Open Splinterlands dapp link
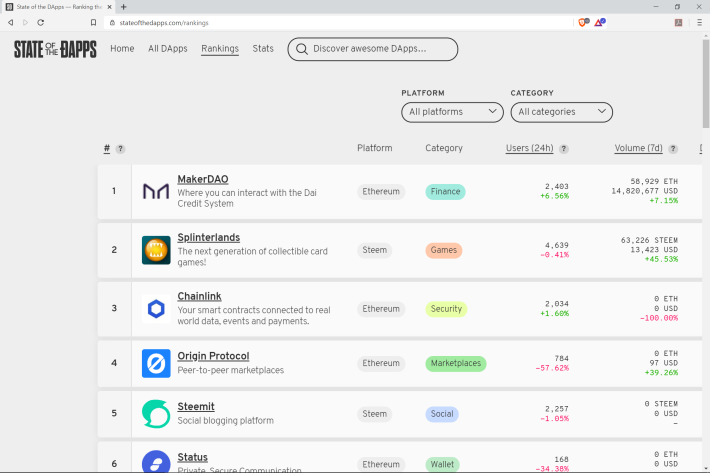The height and width of the screenshot is (473, 710). pos(209,238)
